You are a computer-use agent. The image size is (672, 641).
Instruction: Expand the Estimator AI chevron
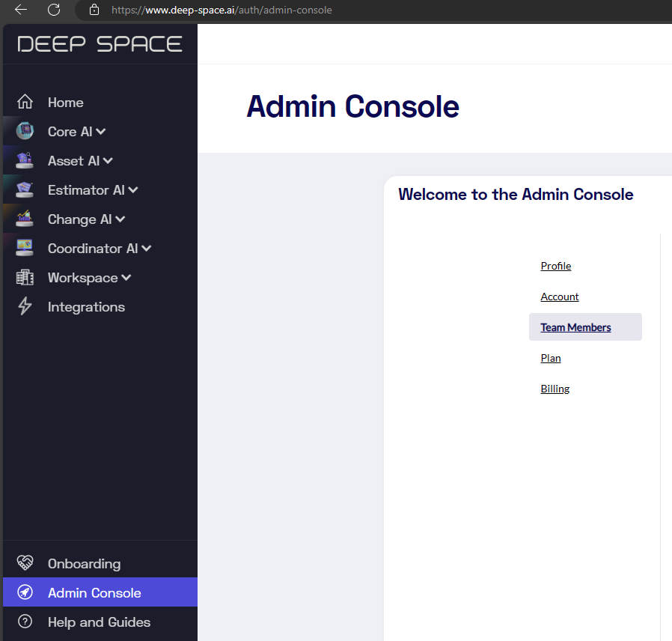(x=133, y=190)
